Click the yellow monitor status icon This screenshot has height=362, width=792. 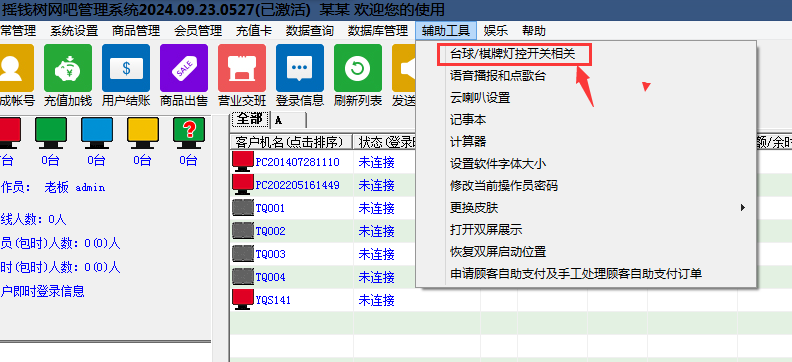(x=143, y=132)
